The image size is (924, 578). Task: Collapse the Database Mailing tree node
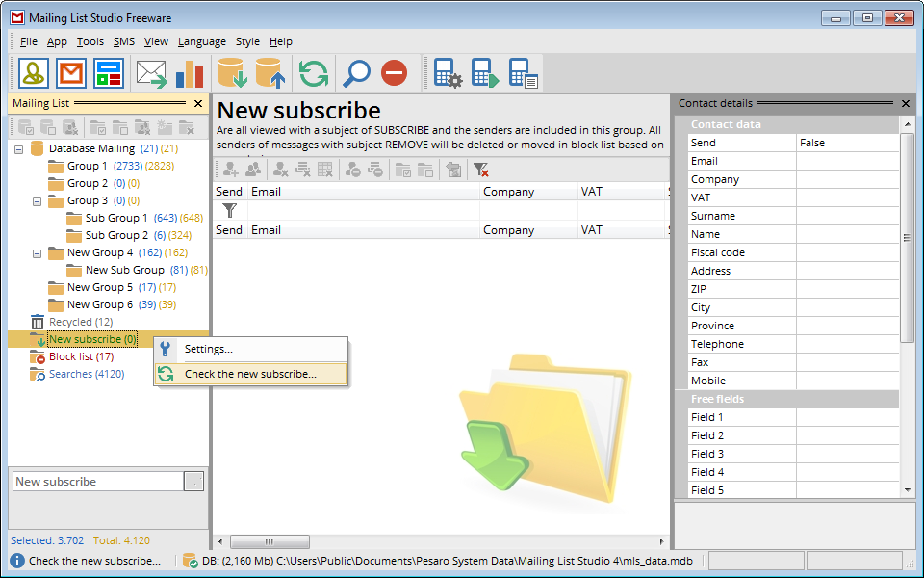[19, 149]
